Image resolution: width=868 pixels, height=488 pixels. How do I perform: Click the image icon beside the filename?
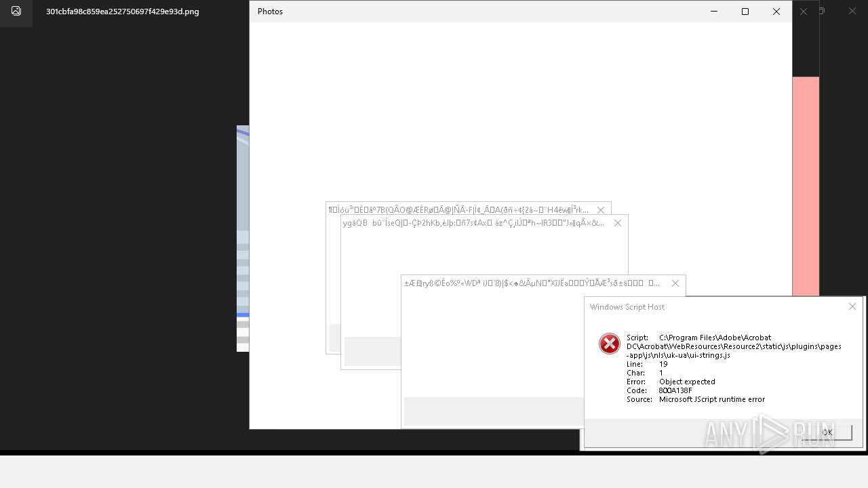pos(16,11)
